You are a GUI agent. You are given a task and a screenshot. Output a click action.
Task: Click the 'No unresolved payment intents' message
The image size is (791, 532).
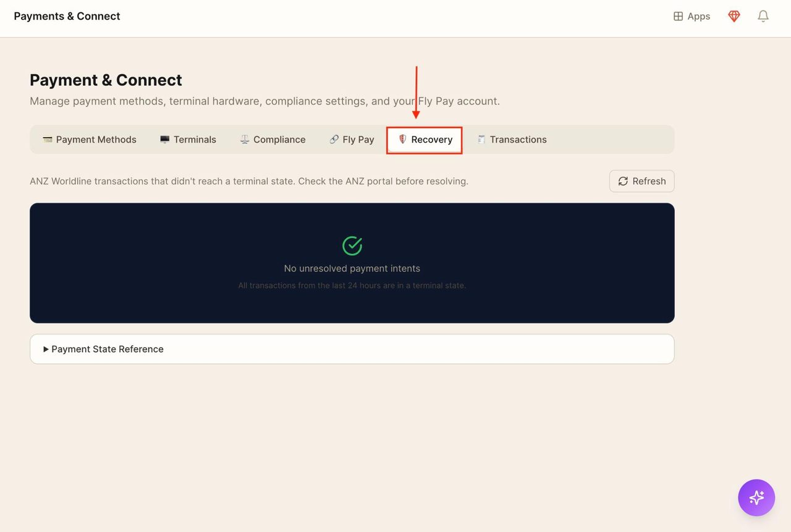[x=352, y=268]
